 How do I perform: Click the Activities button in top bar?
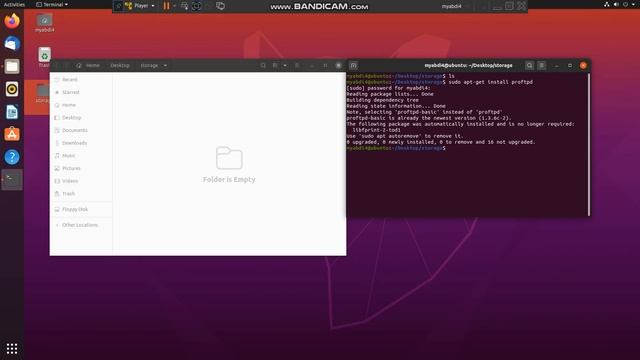[14, 4]
